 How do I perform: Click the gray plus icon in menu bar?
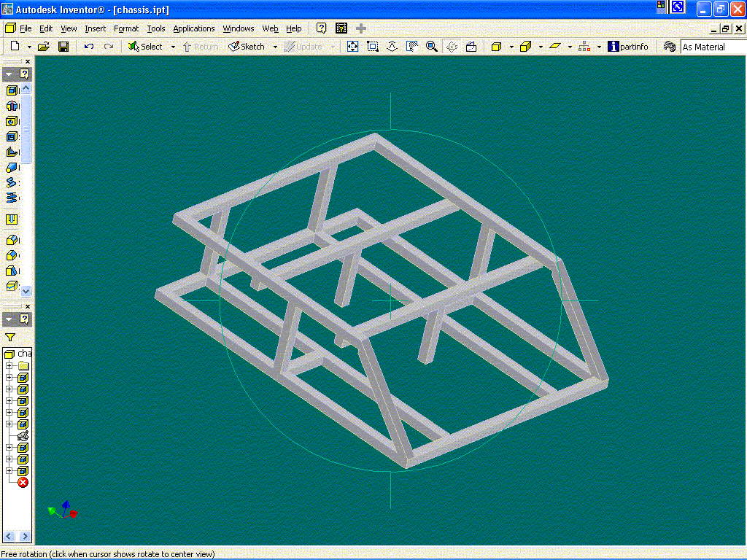pyautogui.click(x=361, y=28)
